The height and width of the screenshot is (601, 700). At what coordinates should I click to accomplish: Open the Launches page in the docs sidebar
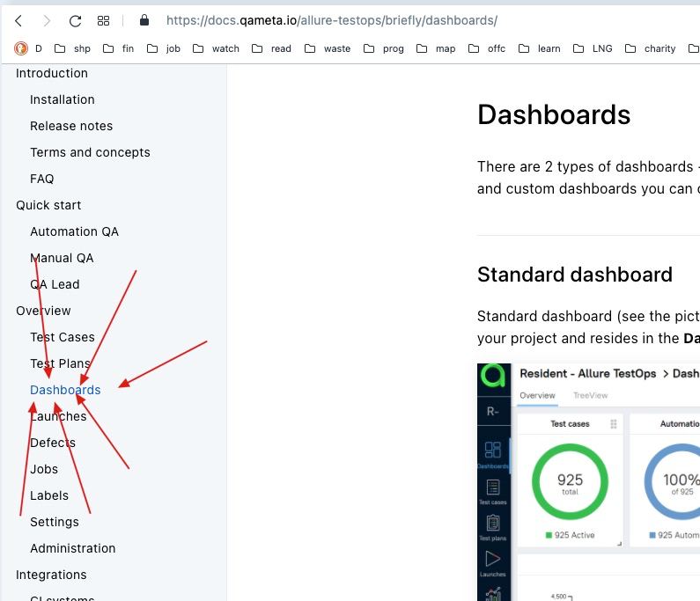pyautogui.click(x=58, y=416)
